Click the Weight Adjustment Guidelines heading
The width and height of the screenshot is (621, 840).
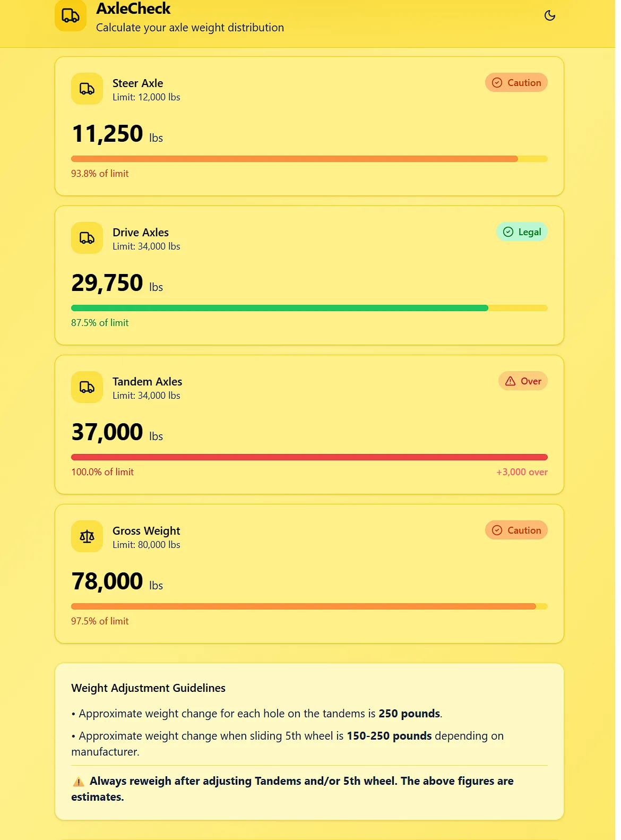click(148, 688)
